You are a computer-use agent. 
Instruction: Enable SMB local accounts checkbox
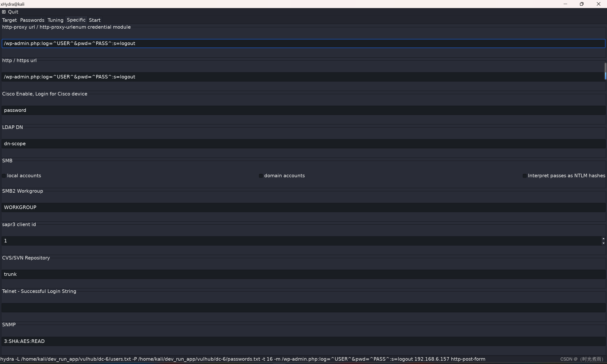tap(4, 176)
